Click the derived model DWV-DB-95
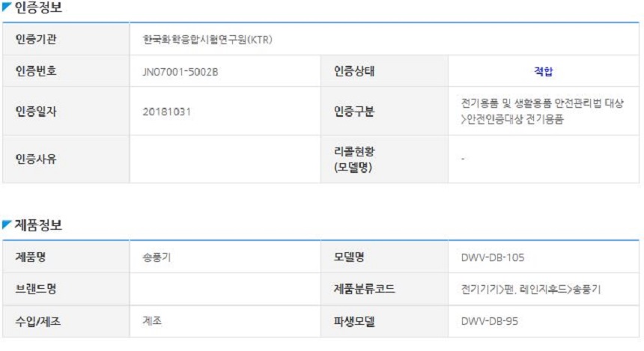Image resolution: width=644 pixels, height=351 pixels. pyautogui.click(x=489, y=322)
